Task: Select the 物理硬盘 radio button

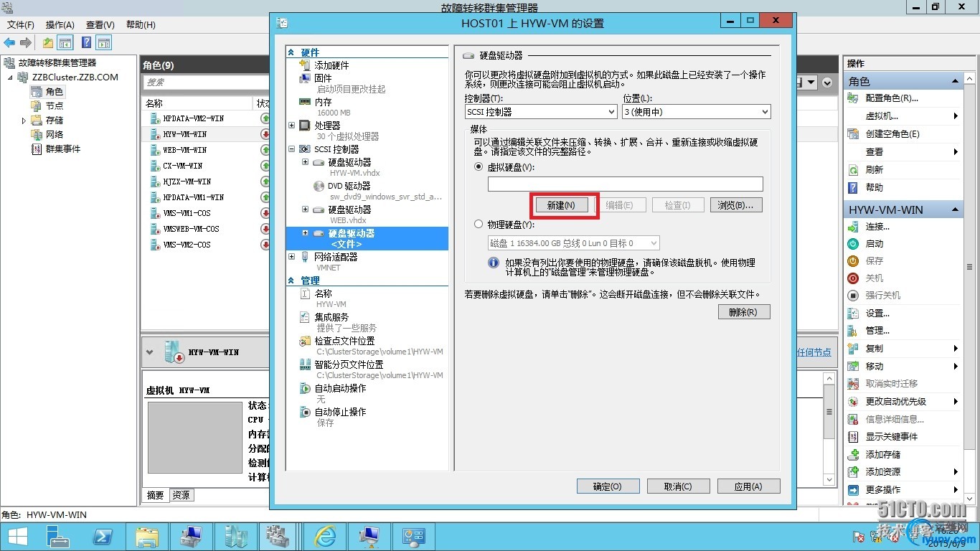Action: click(479, 225)
